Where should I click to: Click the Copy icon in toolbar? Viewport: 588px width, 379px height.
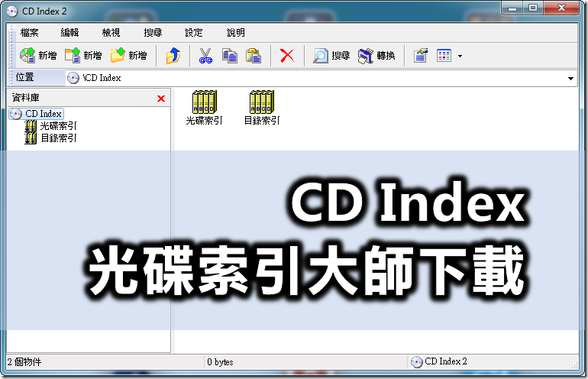coord(230,56)
